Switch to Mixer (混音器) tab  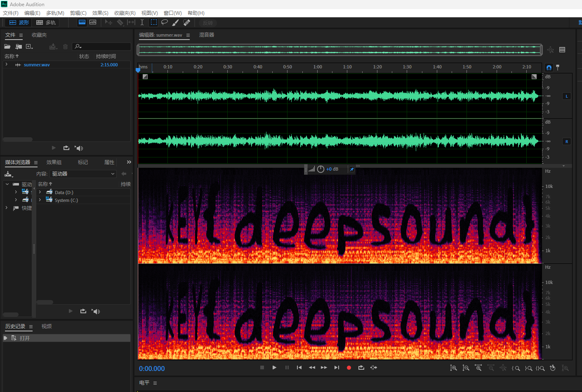point(207,35)
